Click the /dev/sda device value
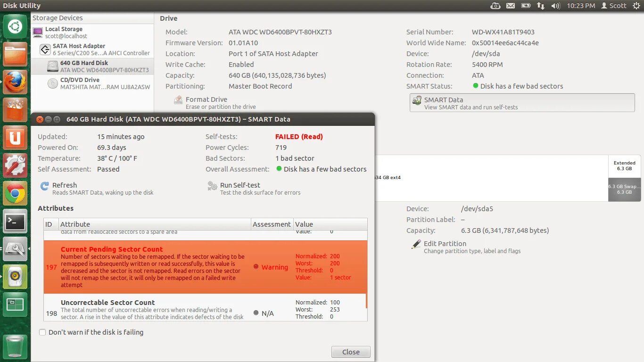The height and width of the screenshot is (362, 644). click(x=486, y=54)
